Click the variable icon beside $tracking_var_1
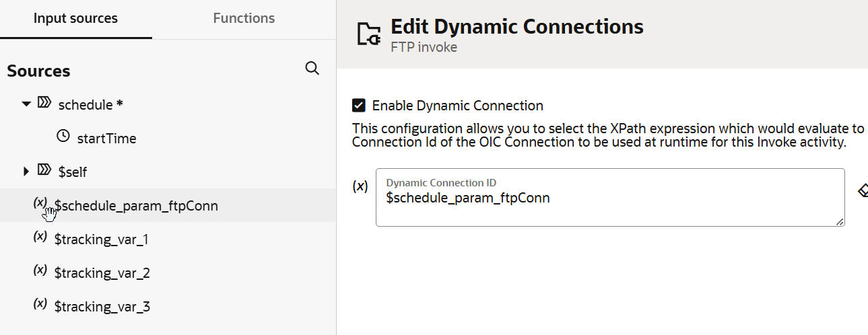This screenshot has width=868, height=335. [40, 236]
